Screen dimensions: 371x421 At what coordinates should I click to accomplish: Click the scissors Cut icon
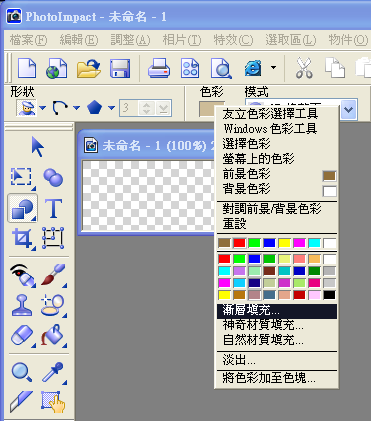pyautogui.click(x=304, y=68)
